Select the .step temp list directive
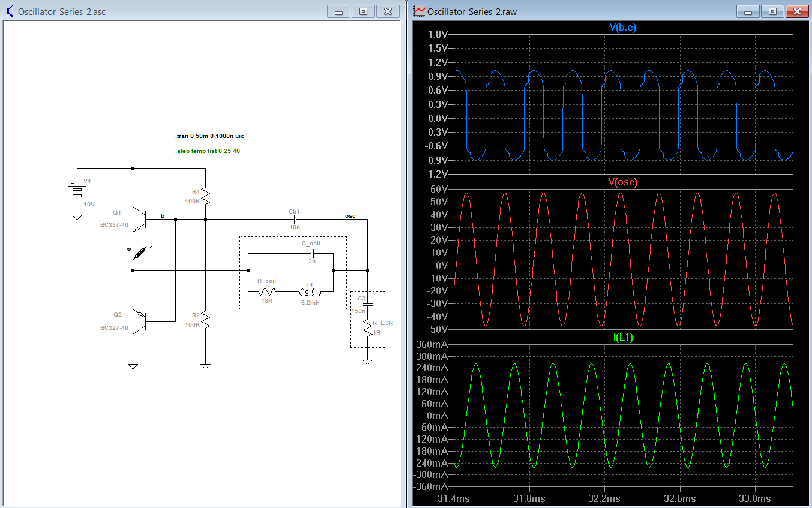 (208, 151)
